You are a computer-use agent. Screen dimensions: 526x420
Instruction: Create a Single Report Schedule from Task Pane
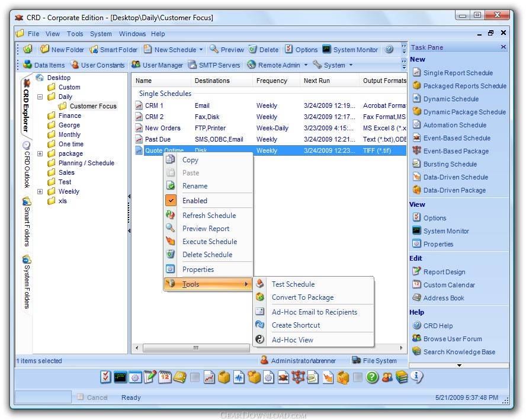click(453, 73)
